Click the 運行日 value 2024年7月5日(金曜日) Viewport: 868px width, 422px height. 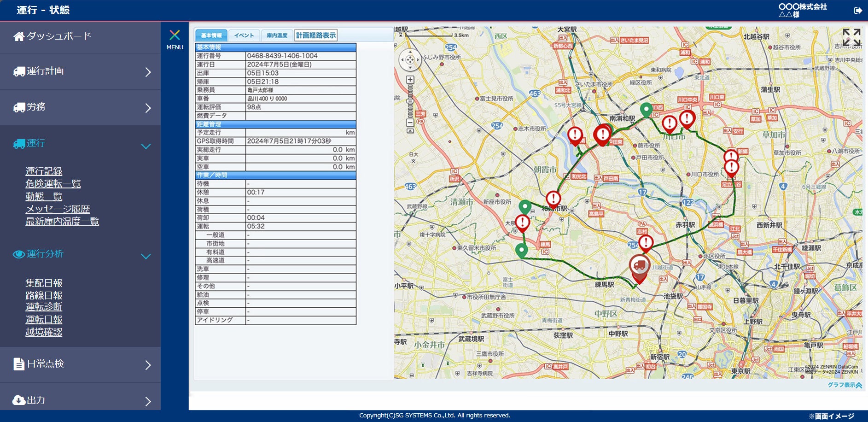279,64
